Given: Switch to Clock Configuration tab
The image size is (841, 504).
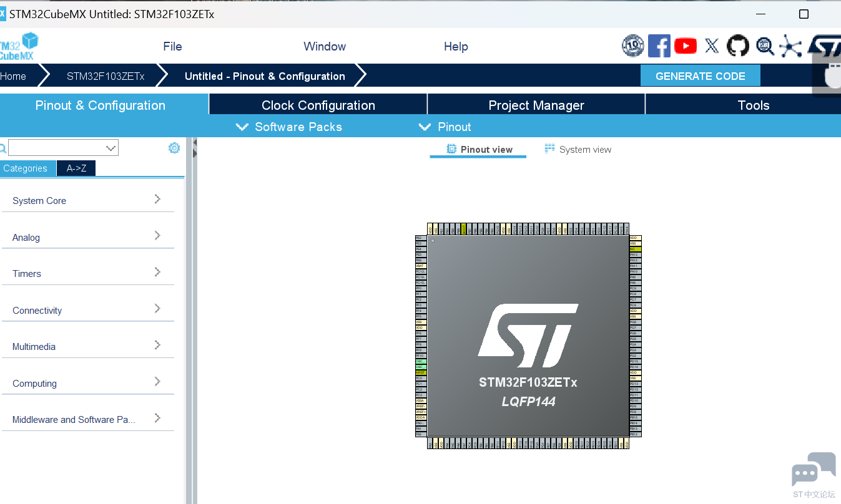Looking at the screenshot, I should 318,105.
